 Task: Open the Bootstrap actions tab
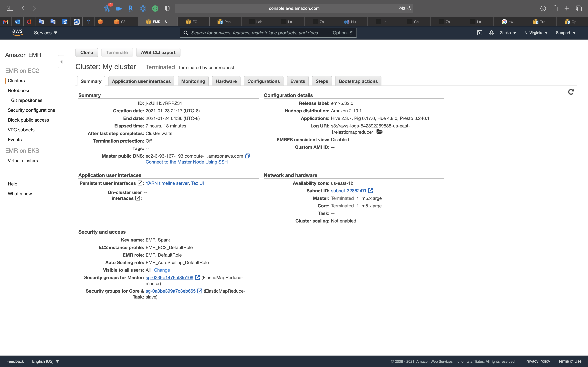(358, 81)
